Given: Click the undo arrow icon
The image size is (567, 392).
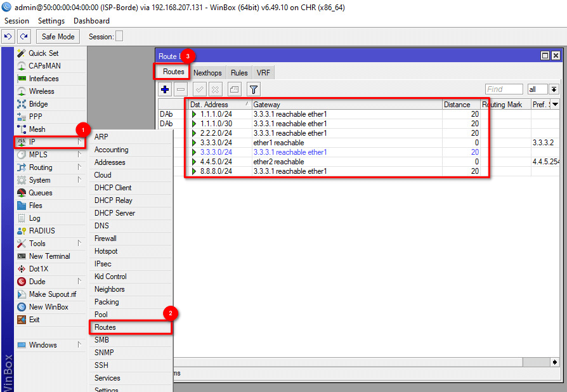Looking at the screenshot, I should pyautogui.click(x=8, y=37).
